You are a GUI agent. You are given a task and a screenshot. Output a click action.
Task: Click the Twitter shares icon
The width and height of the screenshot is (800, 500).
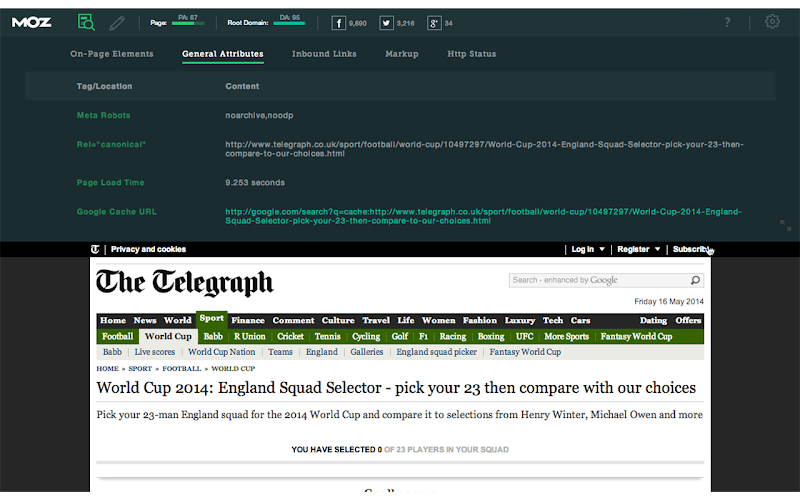pos(386,23)
